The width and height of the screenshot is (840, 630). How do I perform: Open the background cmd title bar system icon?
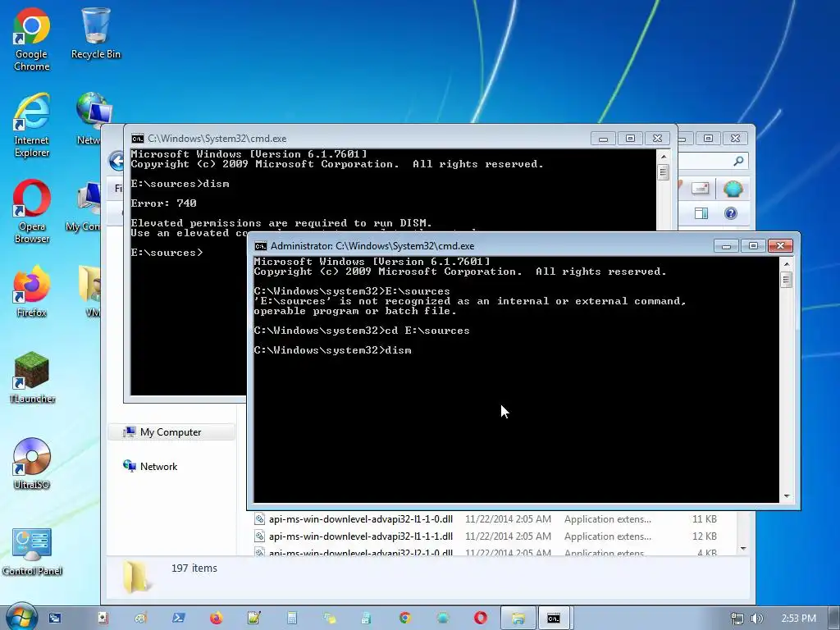[138, 139]
